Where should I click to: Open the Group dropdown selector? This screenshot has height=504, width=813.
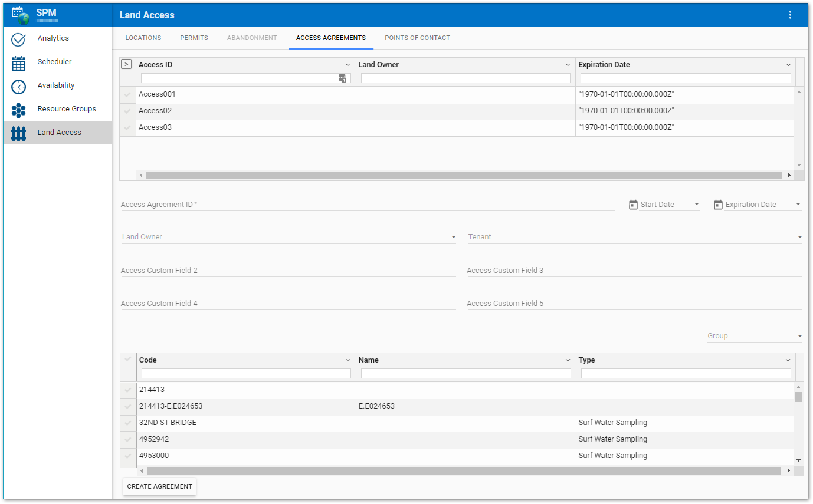click(755, 336)
